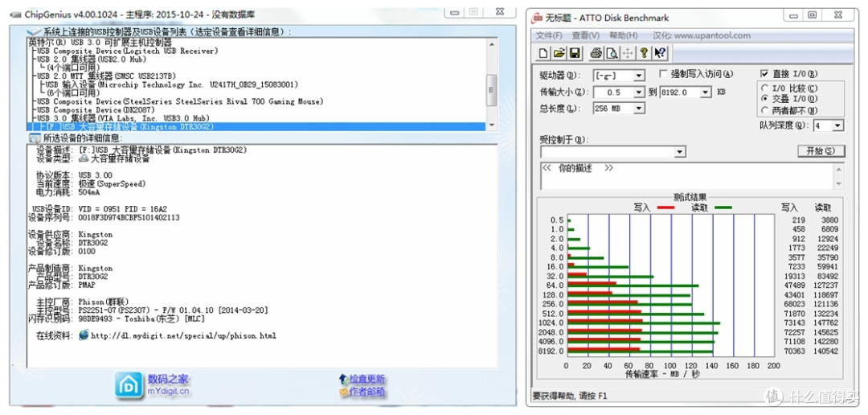Click the 开始(S) start button

821,151
